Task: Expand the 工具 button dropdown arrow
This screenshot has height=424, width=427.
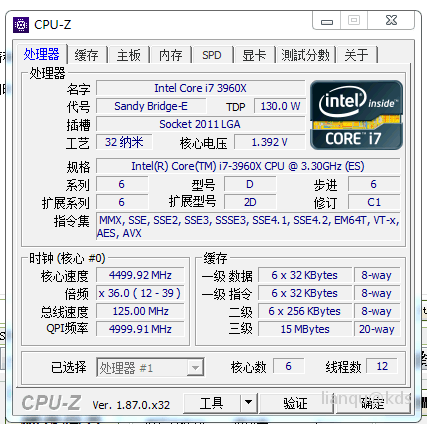Action: pyautogui.click(x=248, y=403)
